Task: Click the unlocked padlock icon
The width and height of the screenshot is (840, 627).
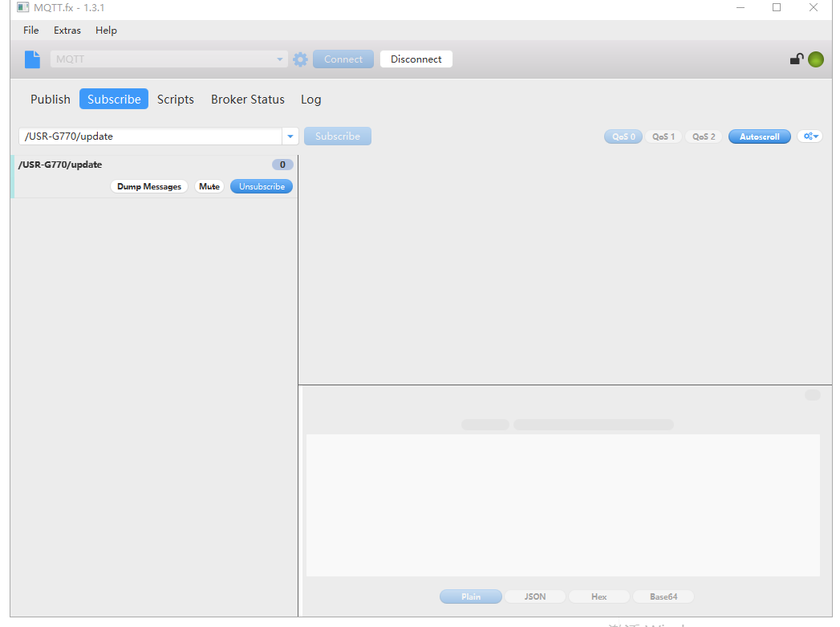Action: (x=797, y=59)
